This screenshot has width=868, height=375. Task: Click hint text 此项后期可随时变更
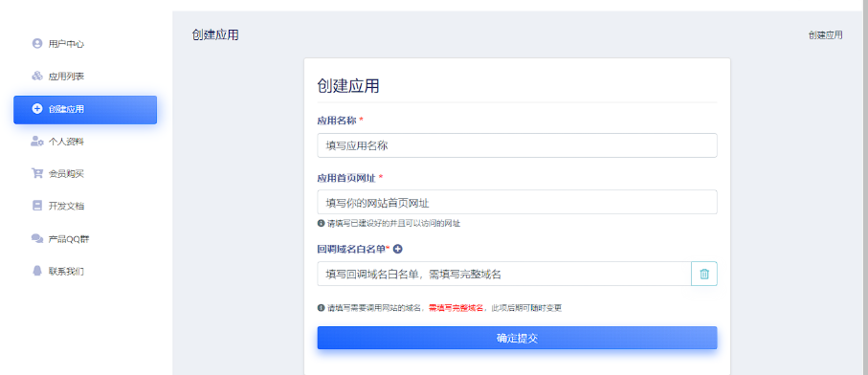(526, 307)
